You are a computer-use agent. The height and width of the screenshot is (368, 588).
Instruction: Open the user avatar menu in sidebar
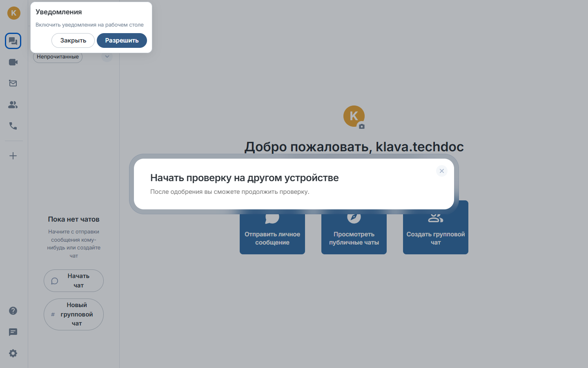point(14,13)
